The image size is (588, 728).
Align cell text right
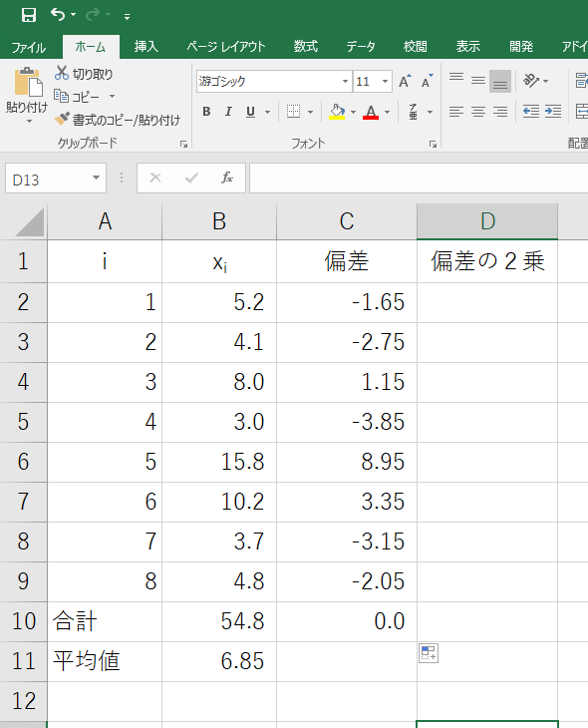[x=500, y=112]
